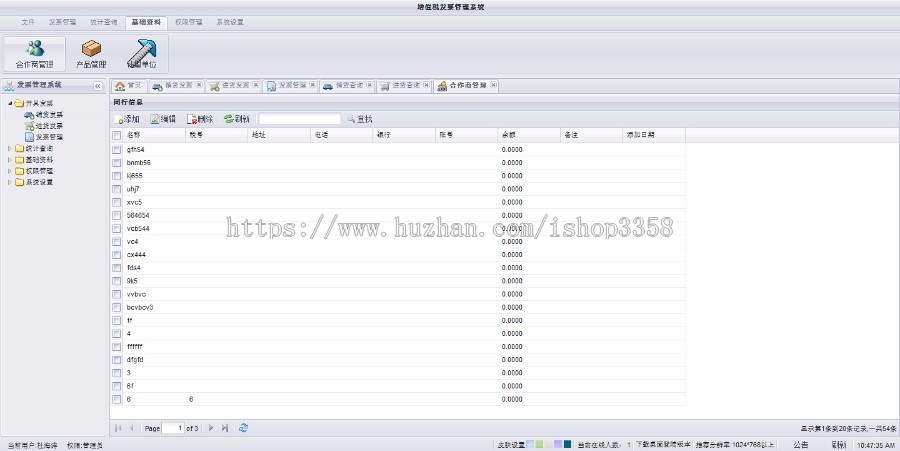
Task: Click 编辑 edit icon in grid toolbar
Action: pyautogui.click(x=155, y=119)
